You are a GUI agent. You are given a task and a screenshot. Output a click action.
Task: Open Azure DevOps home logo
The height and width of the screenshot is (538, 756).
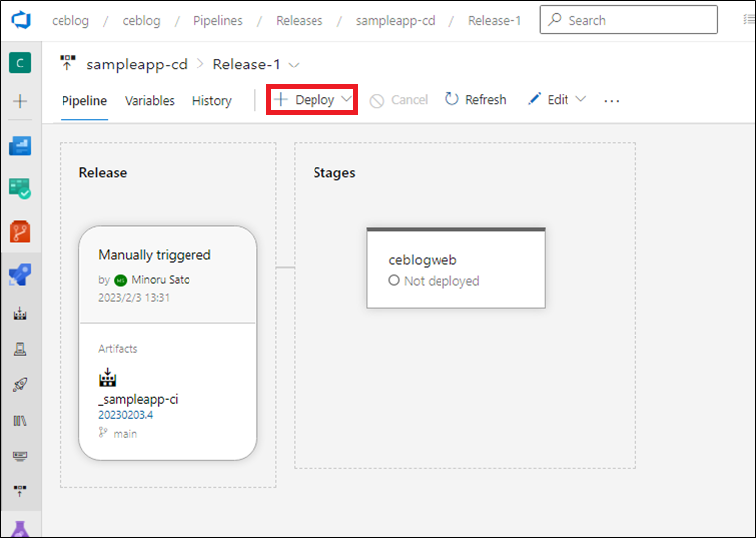coord(21,20)
